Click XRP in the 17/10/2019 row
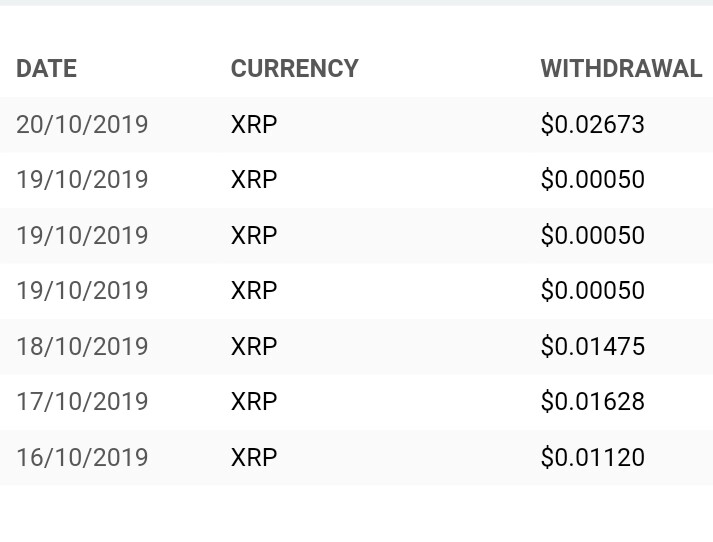 click(254, 402)
